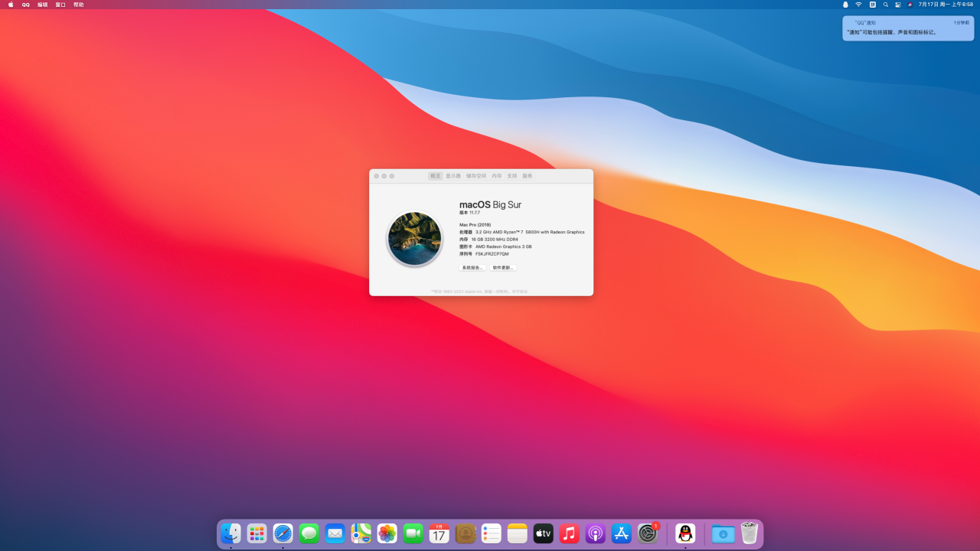980x551 pixels.
Task: Launch Safari from the Dock
Action: tap(283, 533)
